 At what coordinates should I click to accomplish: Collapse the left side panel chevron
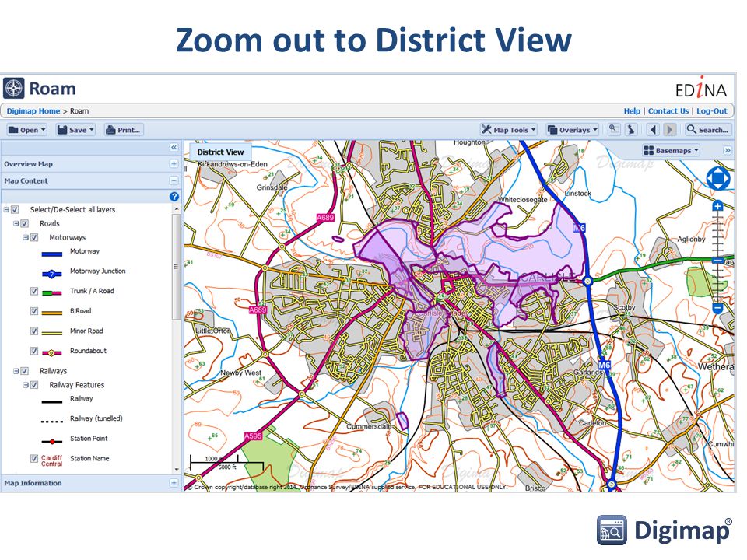click(x=174, y=148)
